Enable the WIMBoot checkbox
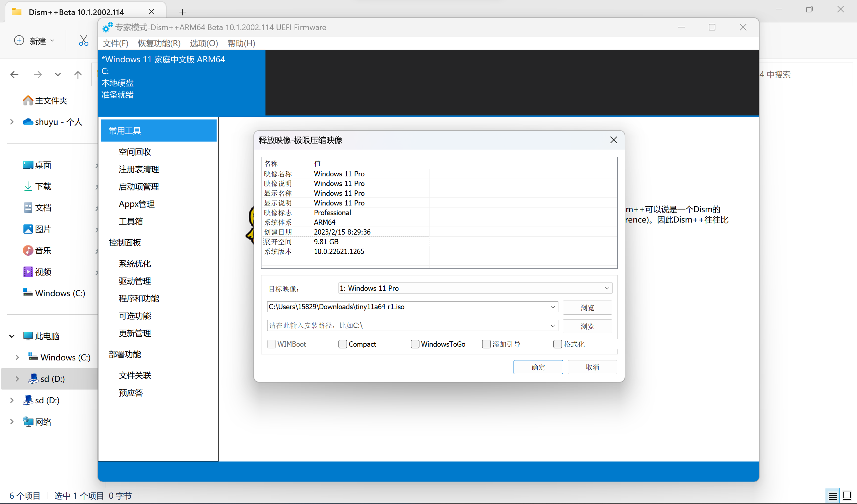 pyautogui.click(x=271, y=344)
